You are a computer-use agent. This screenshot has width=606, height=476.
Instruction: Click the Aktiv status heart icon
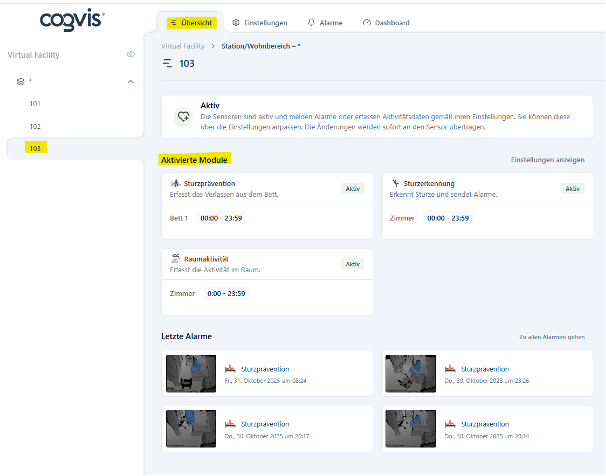(183, 117)
